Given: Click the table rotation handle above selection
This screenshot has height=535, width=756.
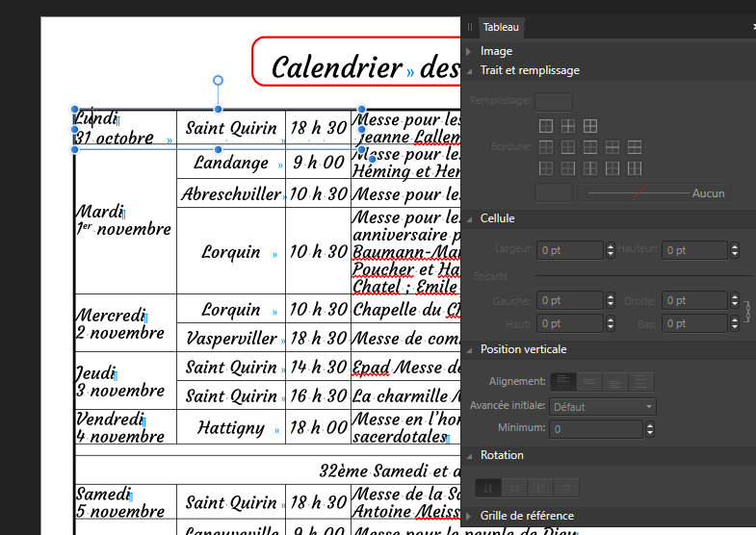Looking at the screenshot, I should pos(218,80).
